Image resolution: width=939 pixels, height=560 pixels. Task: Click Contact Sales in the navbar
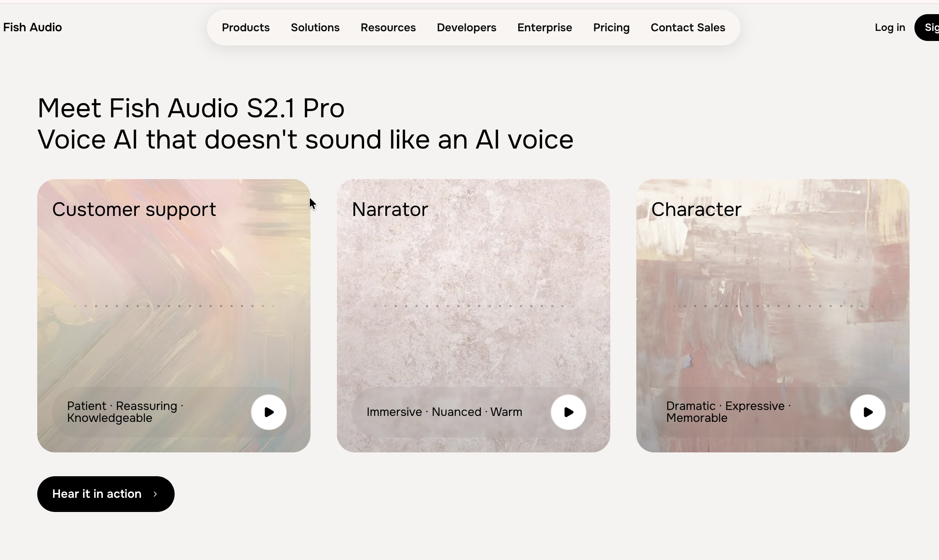point(688,28)
